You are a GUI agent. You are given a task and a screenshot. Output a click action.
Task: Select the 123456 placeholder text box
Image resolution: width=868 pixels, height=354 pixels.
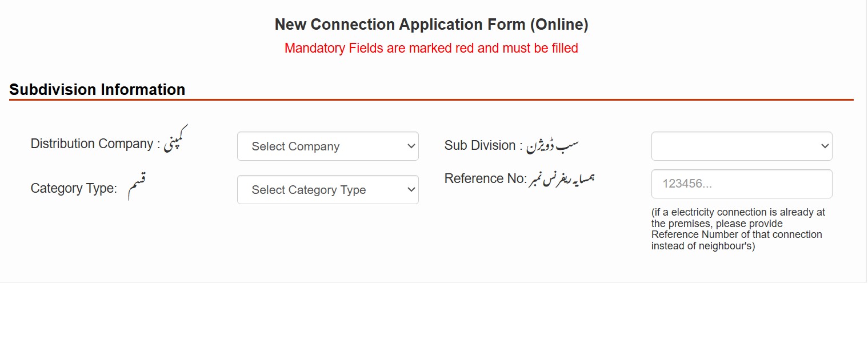coord(741,184)
